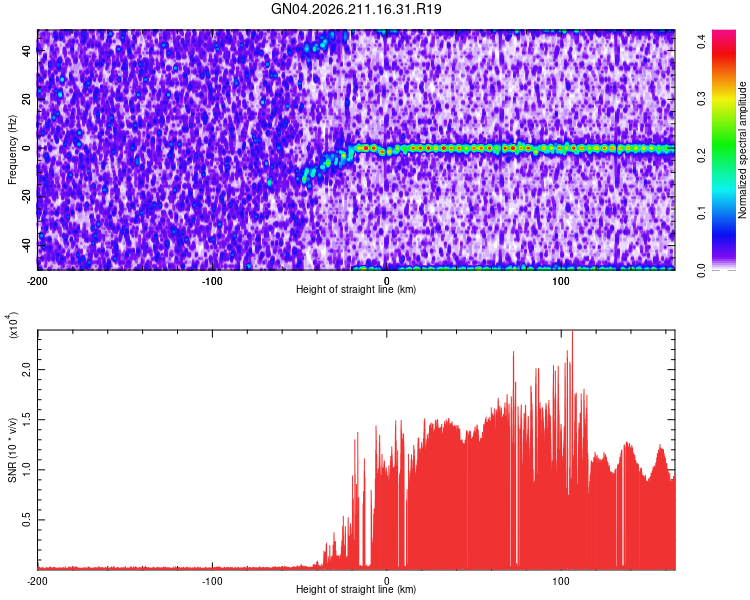Click the flat noise floor at -100 km

pos(212,568)
